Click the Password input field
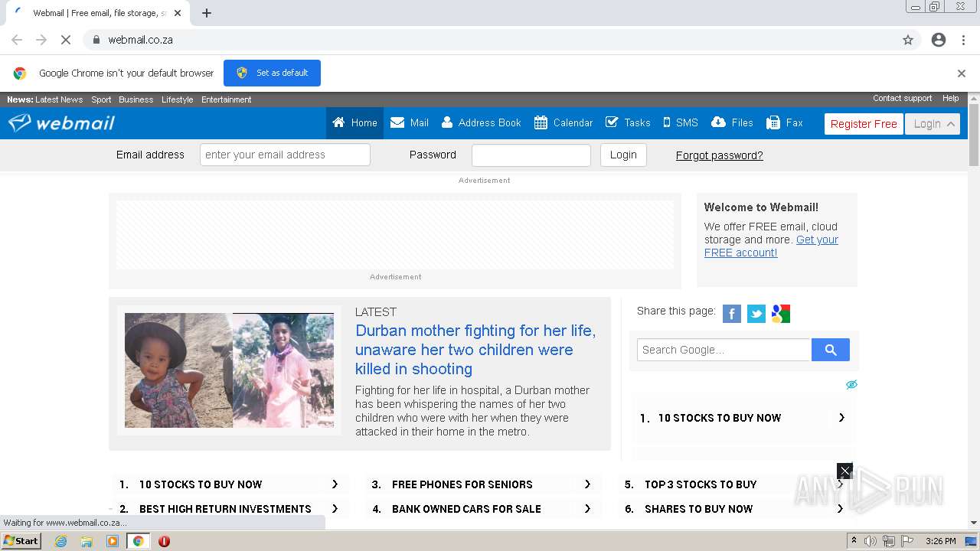The image size is (980, 551). pyautogui.click(x=531, y=155)
